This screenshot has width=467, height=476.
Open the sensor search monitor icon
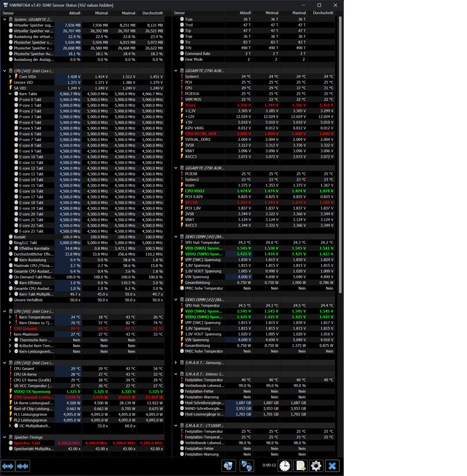pos(228,466)
